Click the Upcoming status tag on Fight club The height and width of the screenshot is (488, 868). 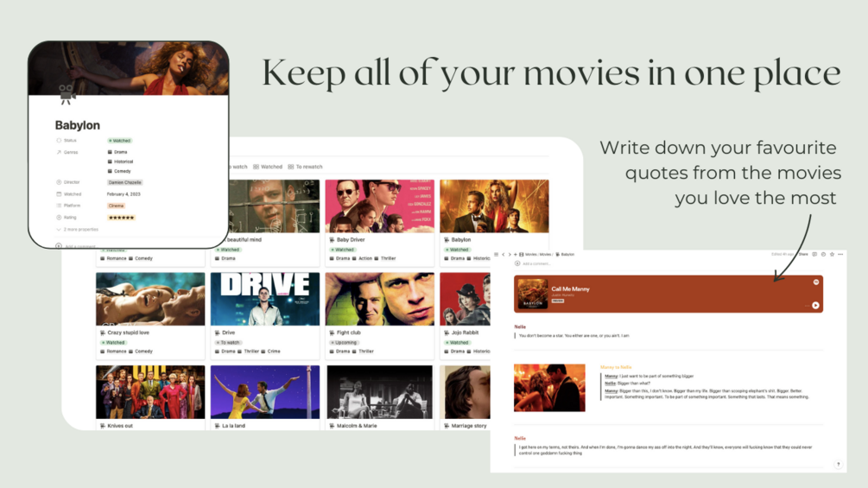coord(344,343)
